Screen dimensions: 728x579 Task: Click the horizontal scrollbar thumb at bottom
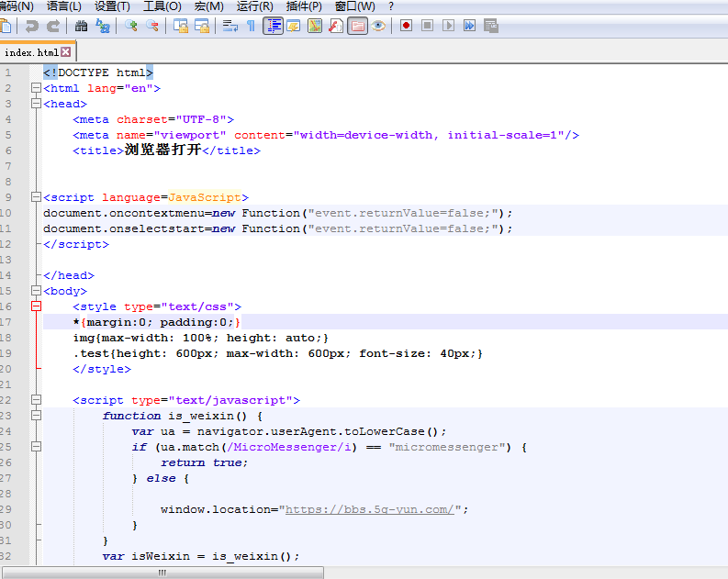(162, 573)
